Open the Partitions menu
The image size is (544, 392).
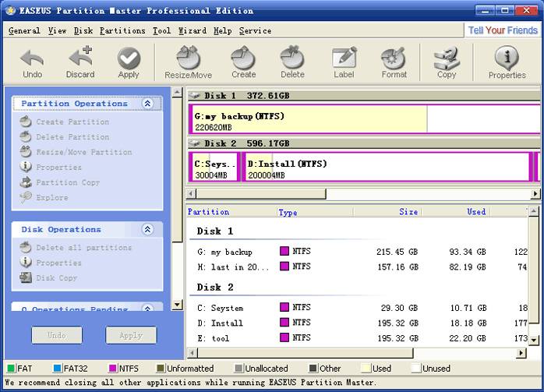click(x=122, y=31)
